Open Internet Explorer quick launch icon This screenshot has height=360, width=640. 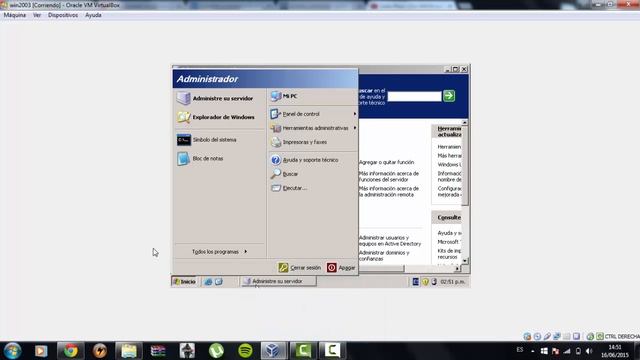click(208, 282)
